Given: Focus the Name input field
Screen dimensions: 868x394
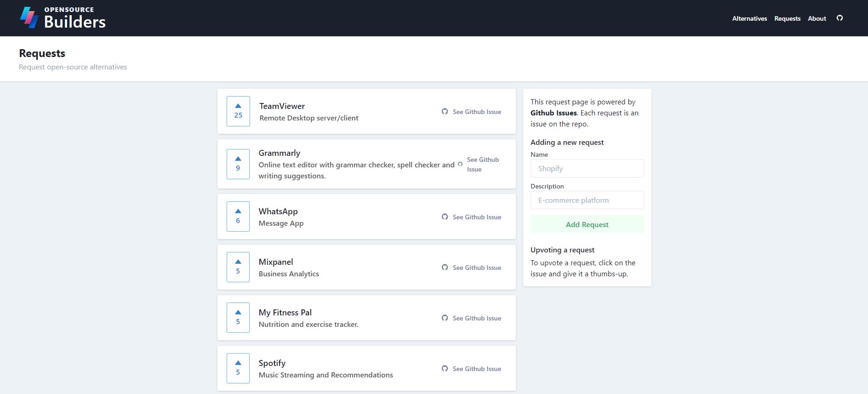Looking at the screenshot, I should pyautogui.click(x=587, y=168).
